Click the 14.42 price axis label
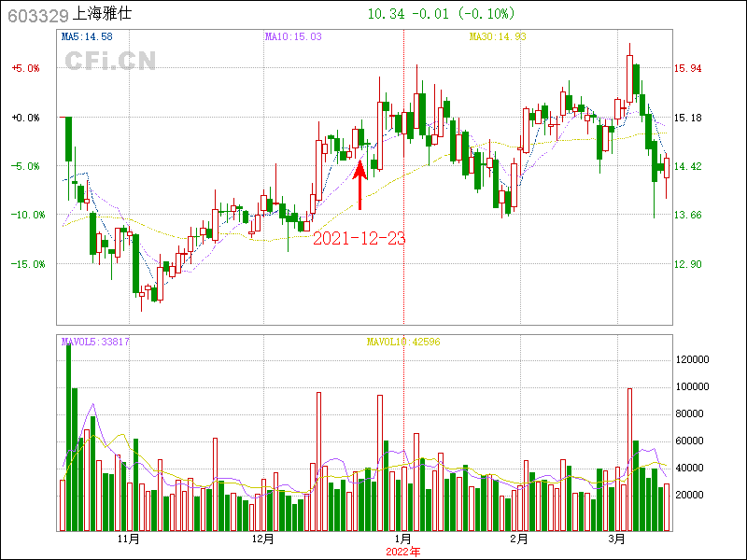The height and width of the screenshot is (560, 747). click(687, 167)
